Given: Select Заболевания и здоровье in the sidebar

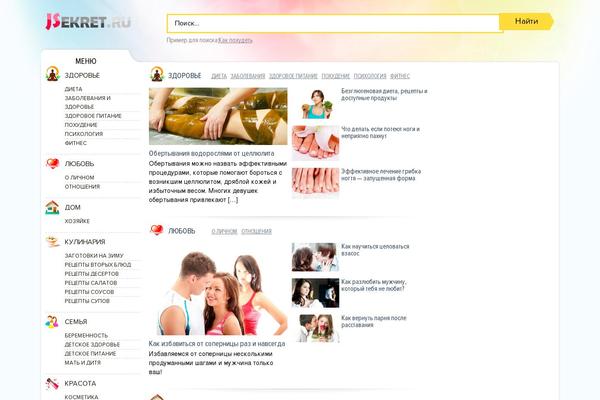Looking at the screenshot, I should click(x=88, y=102).
